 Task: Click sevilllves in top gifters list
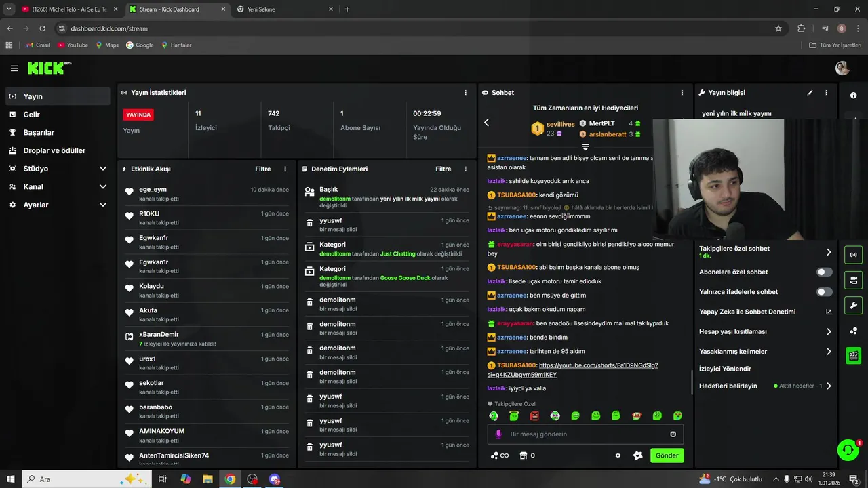[560, 125]
